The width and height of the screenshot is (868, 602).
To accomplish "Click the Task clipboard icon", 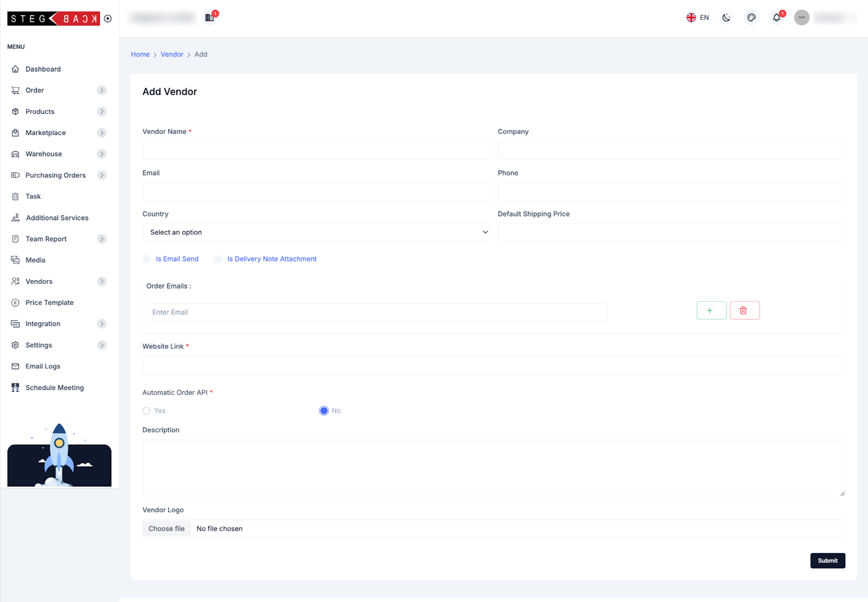I will click(x=15, y=196).
